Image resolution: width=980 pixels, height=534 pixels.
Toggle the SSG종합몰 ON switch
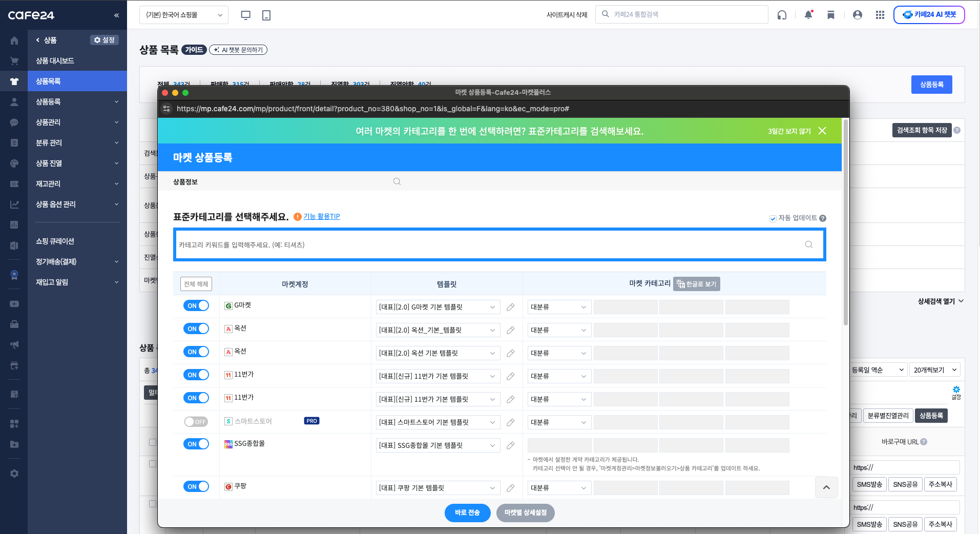[196, 444]
